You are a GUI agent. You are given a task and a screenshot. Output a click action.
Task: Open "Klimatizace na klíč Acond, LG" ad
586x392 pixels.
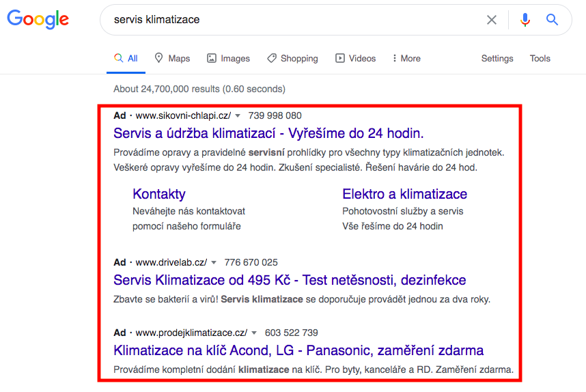[x=298, y=350]
